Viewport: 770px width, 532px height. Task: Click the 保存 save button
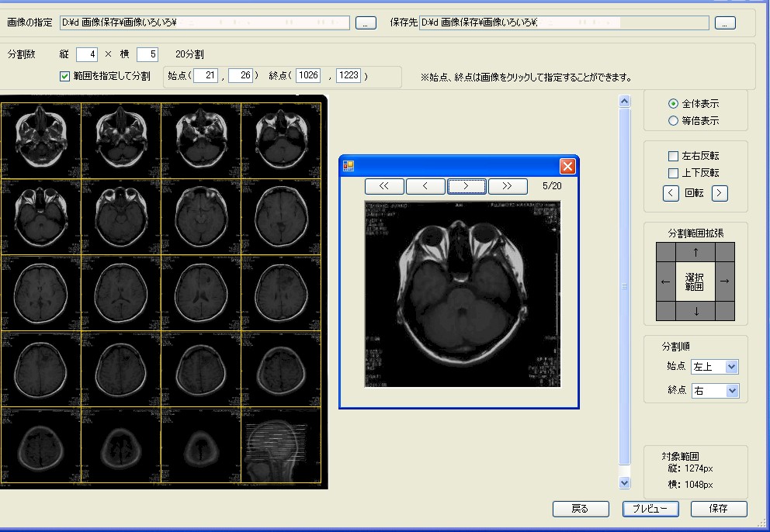point(718,510)
